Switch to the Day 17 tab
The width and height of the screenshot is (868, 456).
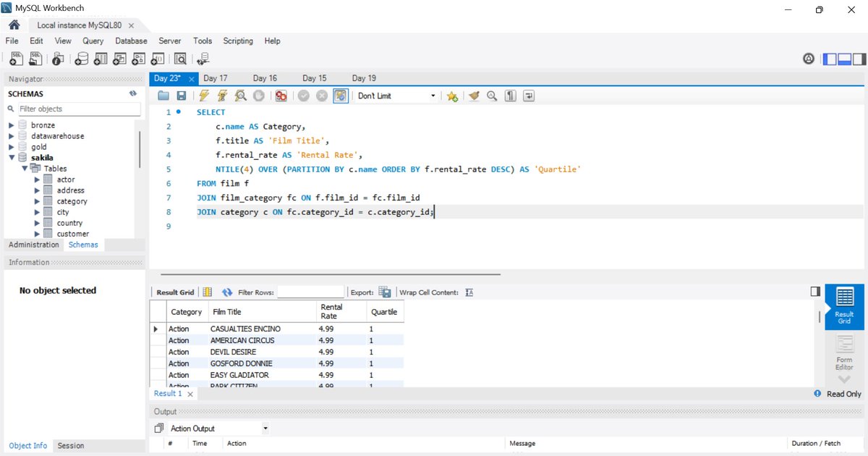(216, 78)
